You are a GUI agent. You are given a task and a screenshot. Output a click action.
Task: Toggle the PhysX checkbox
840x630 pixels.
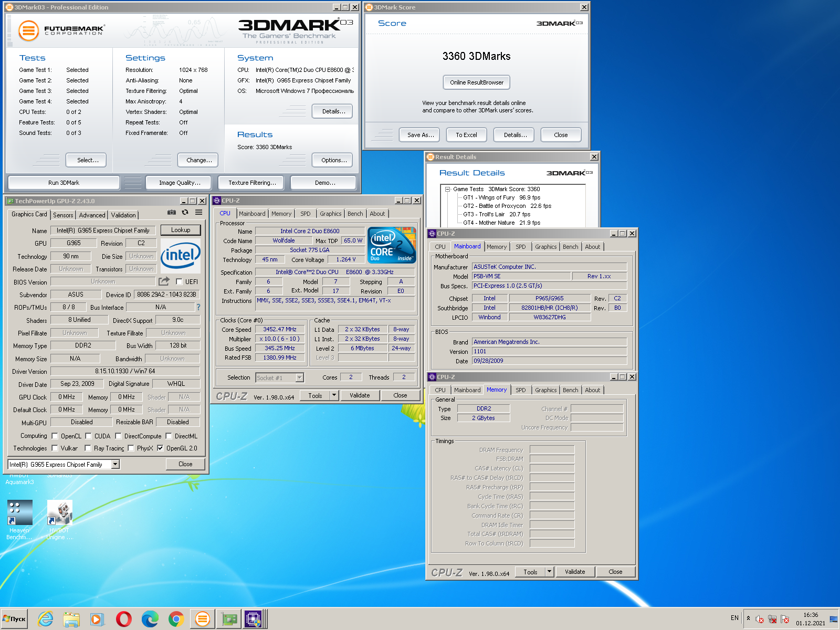[131, 448]
